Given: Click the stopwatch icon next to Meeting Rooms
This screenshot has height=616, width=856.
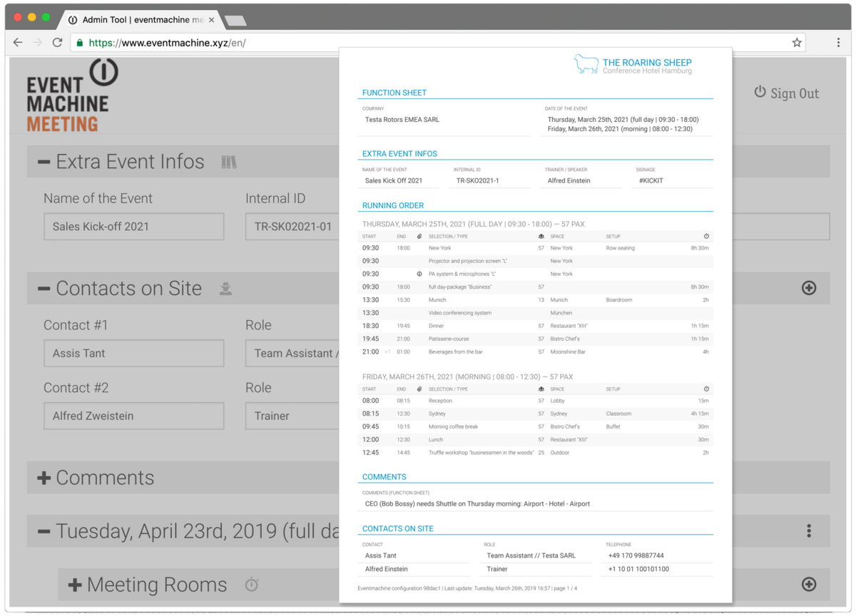Looking at the screenshot, I should tap(251, 585).
